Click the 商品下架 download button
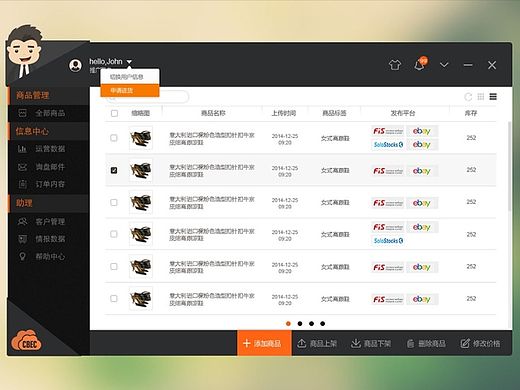520x390 pixels. (371, 343)
